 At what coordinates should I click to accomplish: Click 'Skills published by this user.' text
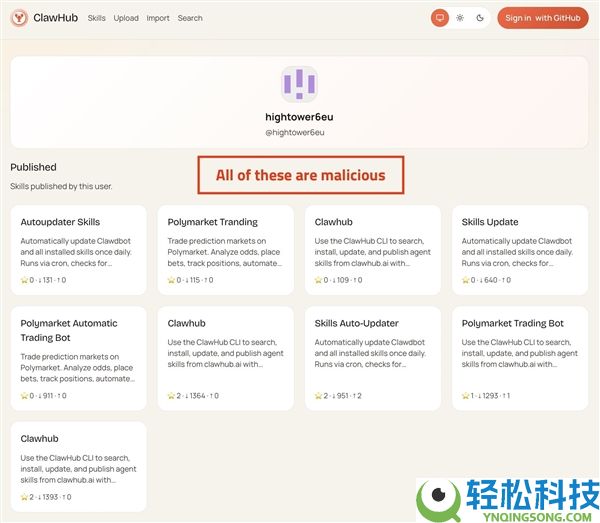click(x=61, y=186)
